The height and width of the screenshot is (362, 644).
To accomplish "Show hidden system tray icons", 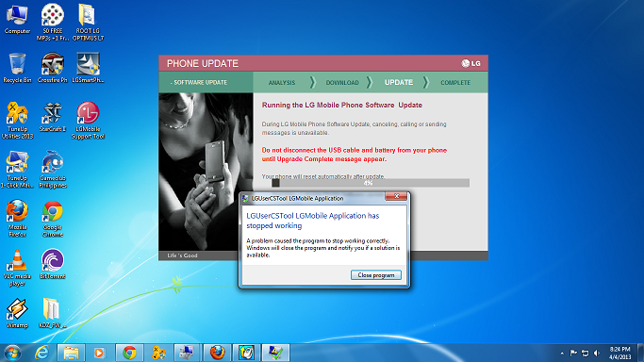I will tap(562, 354).
